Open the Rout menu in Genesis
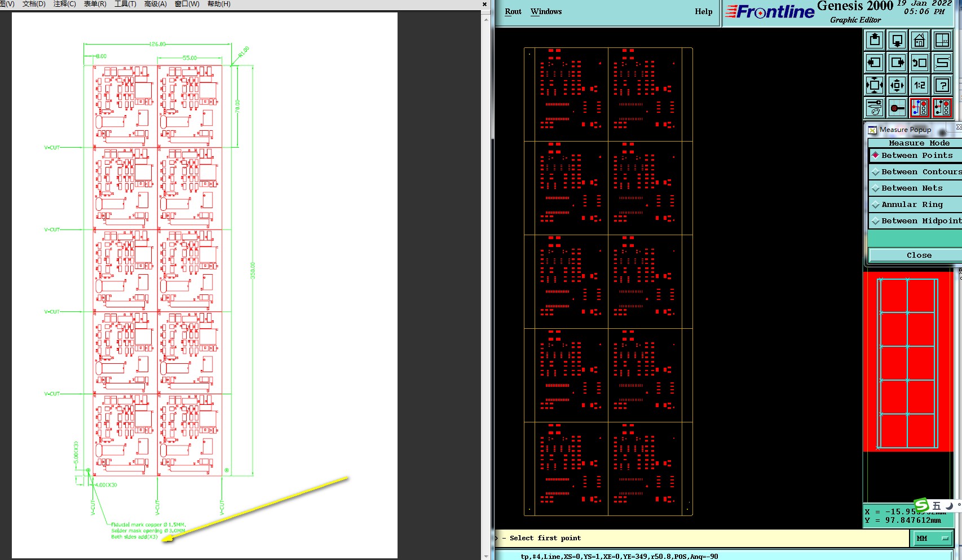The height and width of the screenshot is (560, 962). click(x=513, y=12)
